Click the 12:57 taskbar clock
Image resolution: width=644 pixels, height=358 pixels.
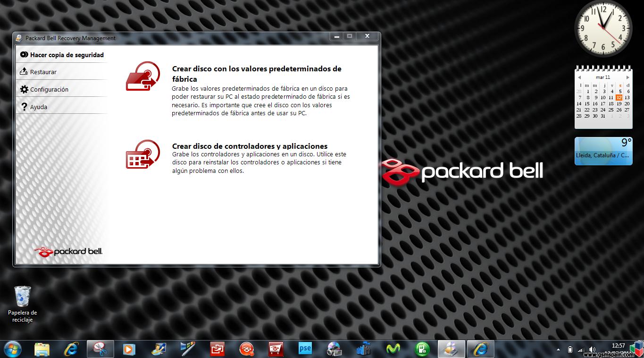pyautogui.click(x=618, y=346)
